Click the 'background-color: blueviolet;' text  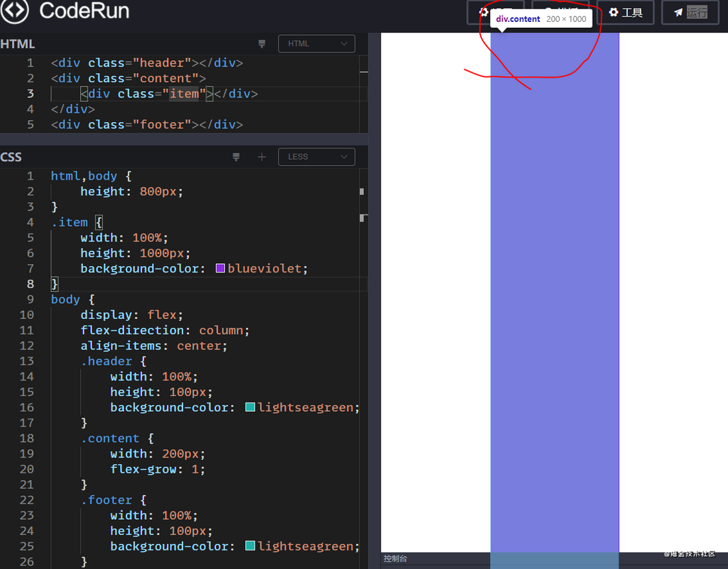click(194, 269)
